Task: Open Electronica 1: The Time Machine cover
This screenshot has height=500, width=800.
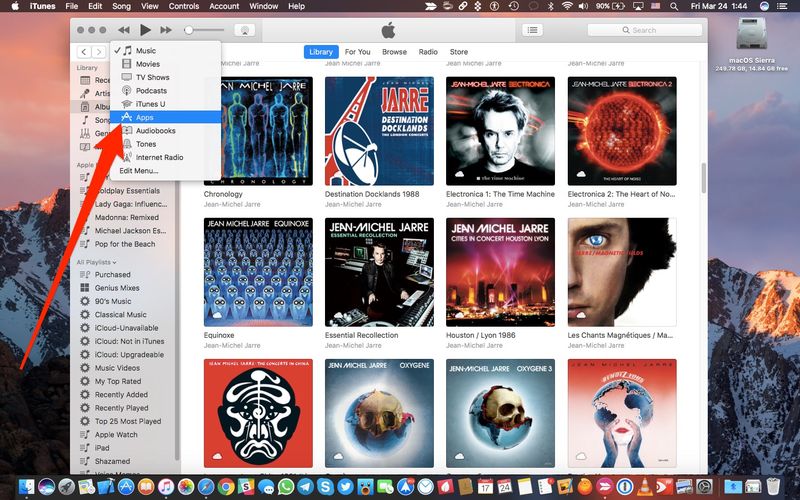Action: (x=500, y=131)
